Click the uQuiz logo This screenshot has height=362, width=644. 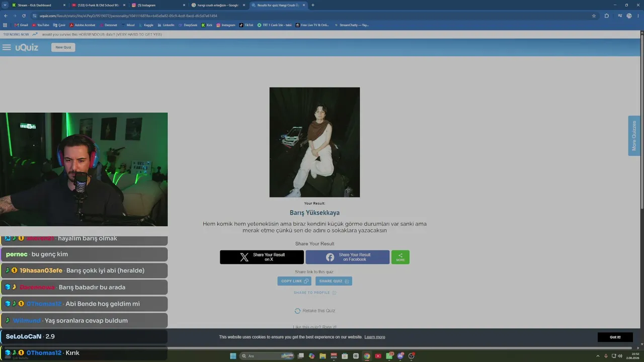click(27, 47)
